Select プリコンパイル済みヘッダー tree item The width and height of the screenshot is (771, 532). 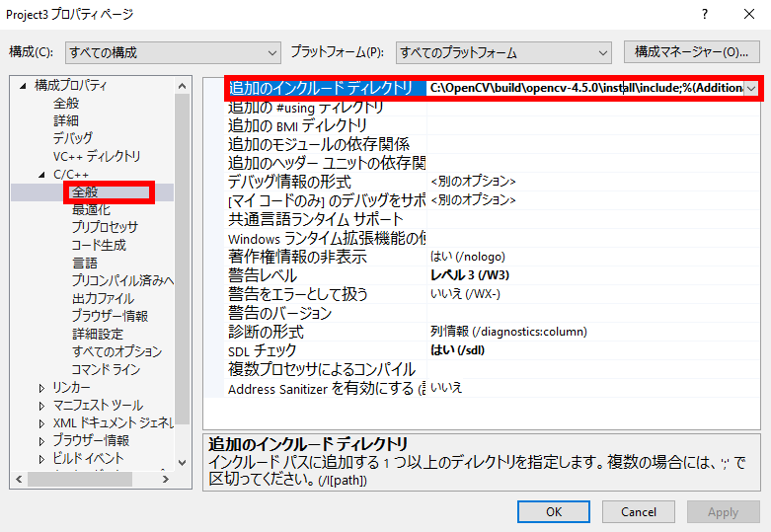pos(122,280)
